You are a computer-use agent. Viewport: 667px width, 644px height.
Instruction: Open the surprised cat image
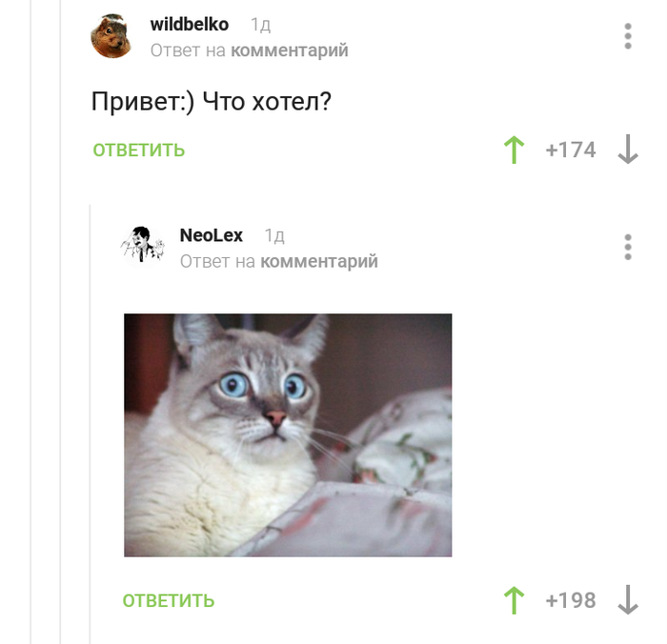click(x=288, y=435)
